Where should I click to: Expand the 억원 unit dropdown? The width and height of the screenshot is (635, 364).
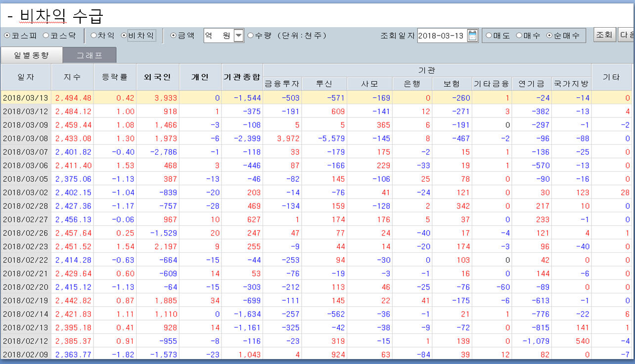click(238, 36)
